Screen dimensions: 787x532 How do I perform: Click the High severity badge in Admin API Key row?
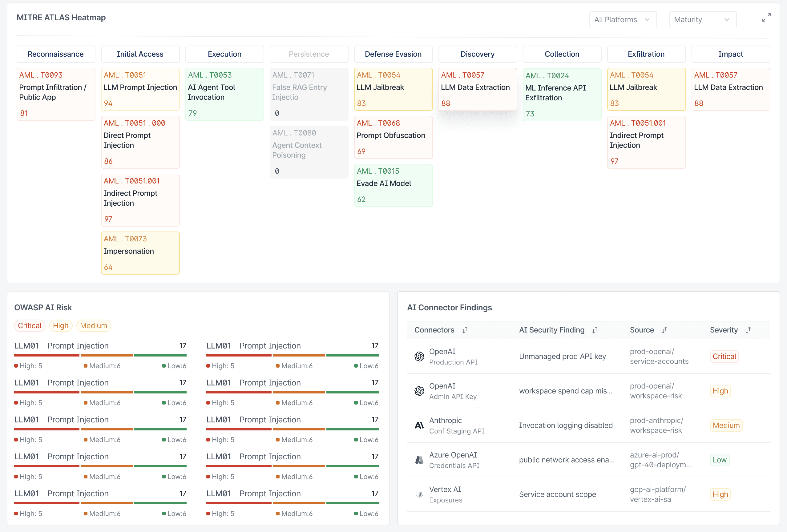coord(720,391)
